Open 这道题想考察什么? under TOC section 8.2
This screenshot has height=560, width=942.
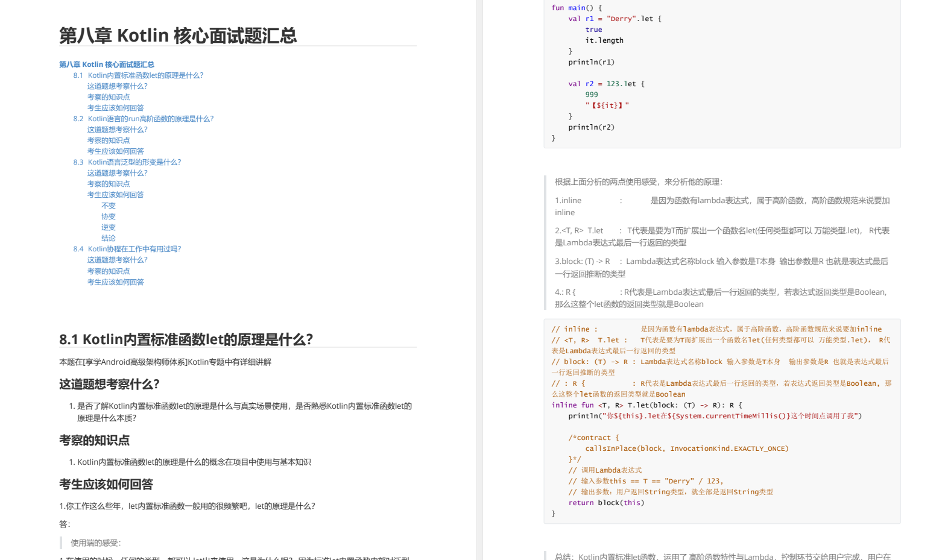click(x=117, y=130)
